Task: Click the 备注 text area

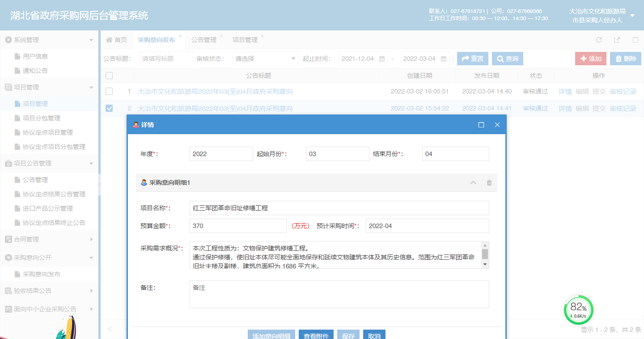Action: click(x=339, y=294)
